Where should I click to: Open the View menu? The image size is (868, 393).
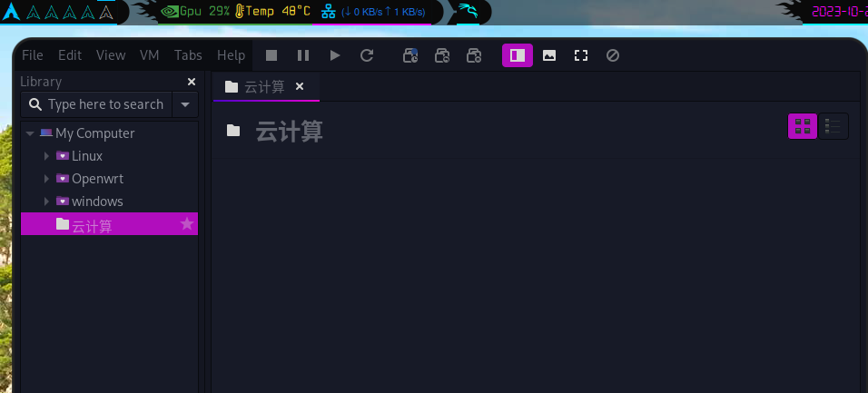coord(111,55)
